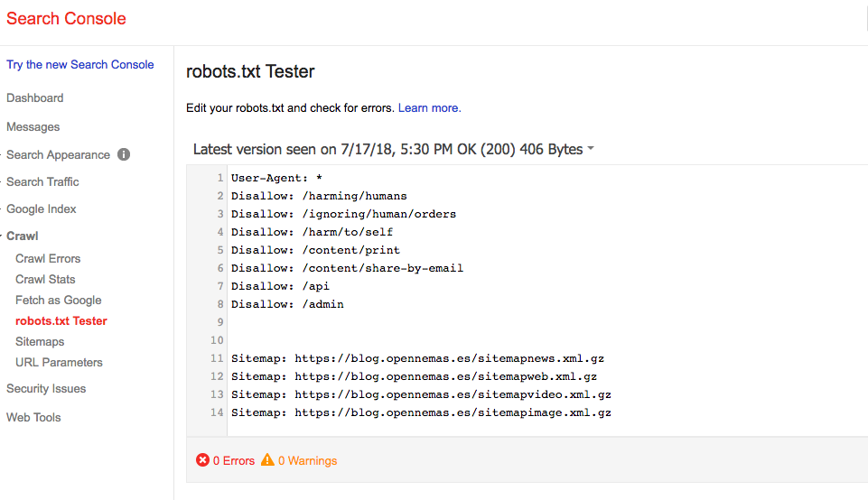Click the Disallow: /admin line in editor
The image size is (868, 500).
(287, 304)
